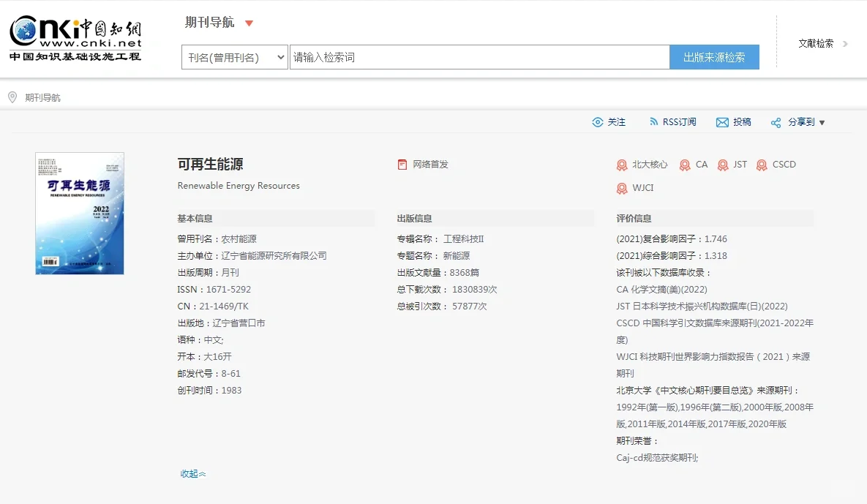Select the WJCI badge icon
Screen dimensions: 867x504
tap(623, 188)
